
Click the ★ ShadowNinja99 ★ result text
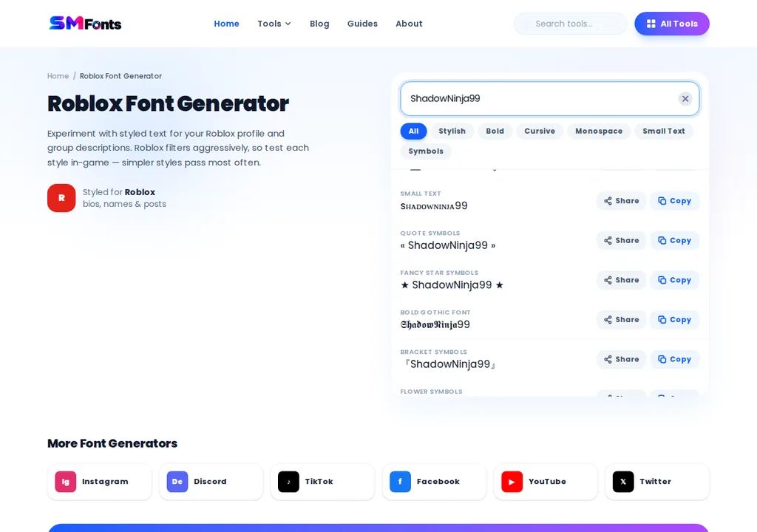click(x=452, y=284)
